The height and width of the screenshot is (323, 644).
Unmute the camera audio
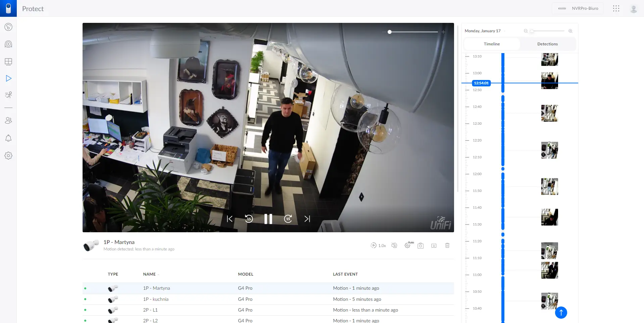click(394, 246)
